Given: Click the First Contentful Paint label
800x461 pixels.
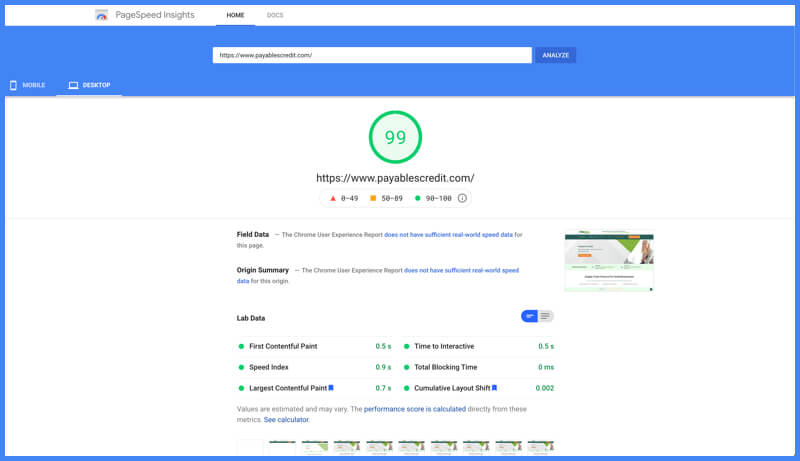Looking at the screenshot, I should click(283, 346).
